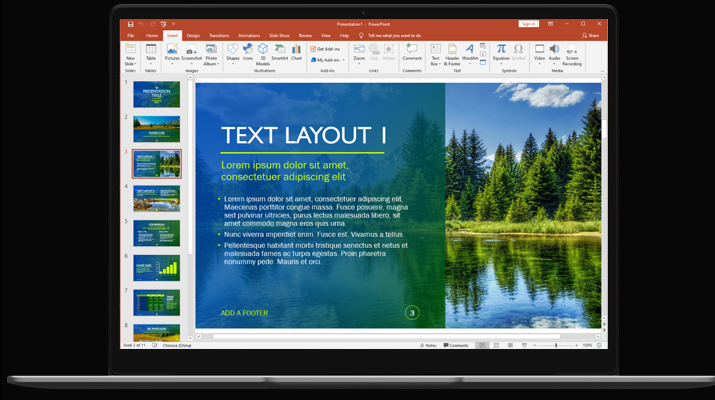Toggle the Notes pane in status bar
This screenshot has height=400, width=715.
pos(428,345)
